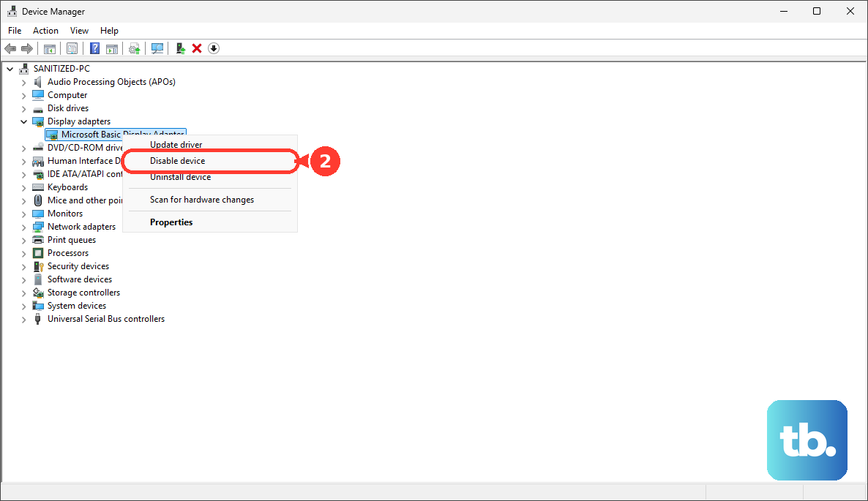Select the Computer label in tree
868x501 pixels.
pyautogui.click(x=67, y=95)
